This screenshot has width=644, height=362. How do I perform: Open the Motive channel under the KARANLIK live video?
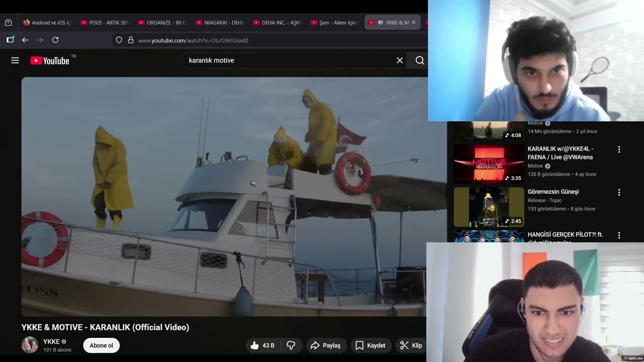tap(535, 166)
